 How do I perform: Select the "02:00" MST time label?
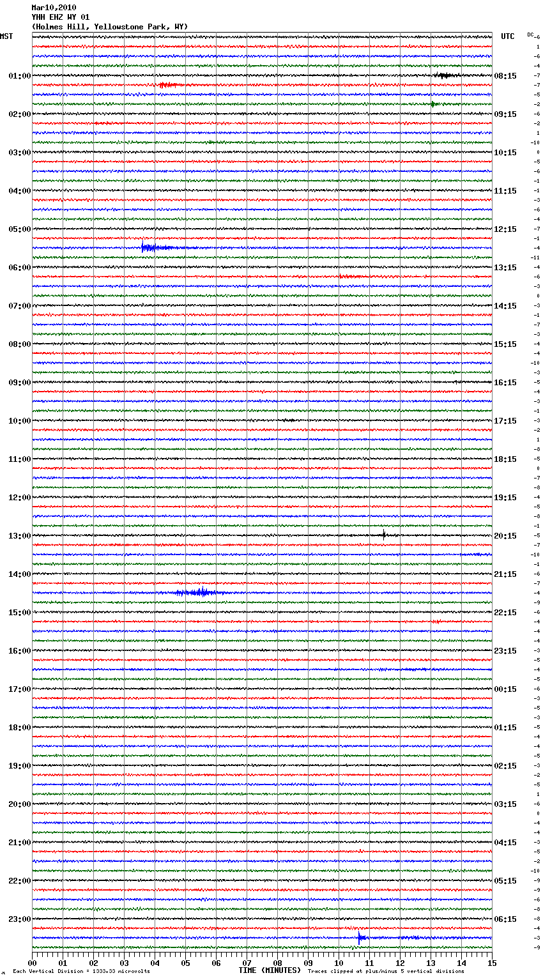click(20, 114)
